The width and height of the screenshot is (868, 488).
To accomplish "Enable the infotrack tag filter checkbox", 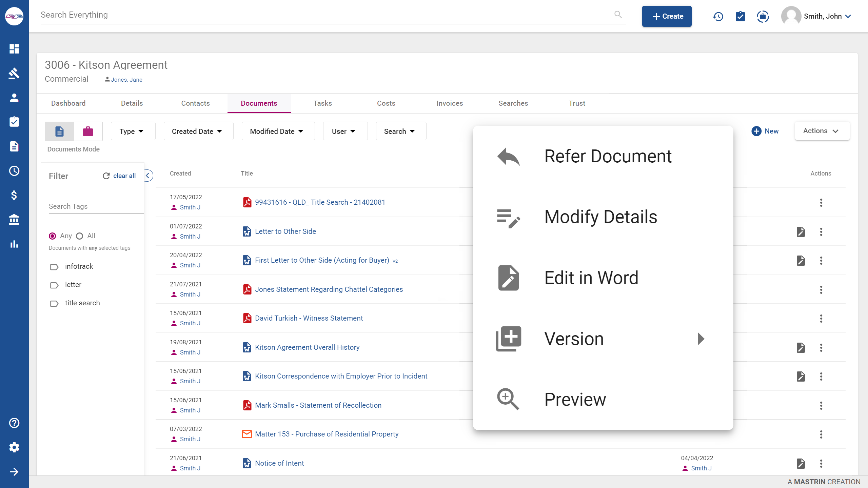I will 54,266.
